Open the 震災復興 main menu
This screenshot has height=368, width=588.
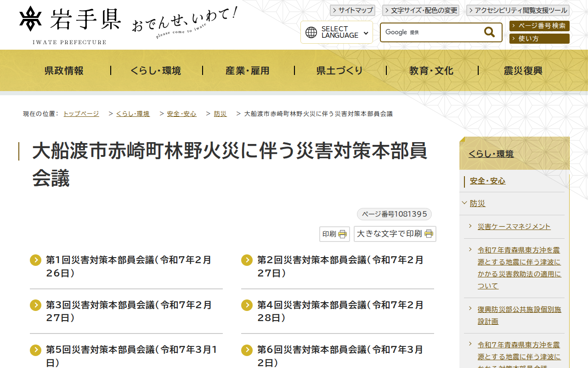pos(524,71)
